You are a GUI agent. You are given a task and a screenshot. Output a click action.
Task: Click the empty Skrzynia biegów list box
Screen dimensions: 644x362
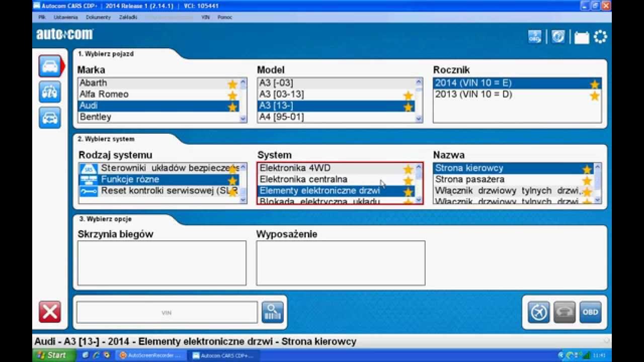(162, 263)
